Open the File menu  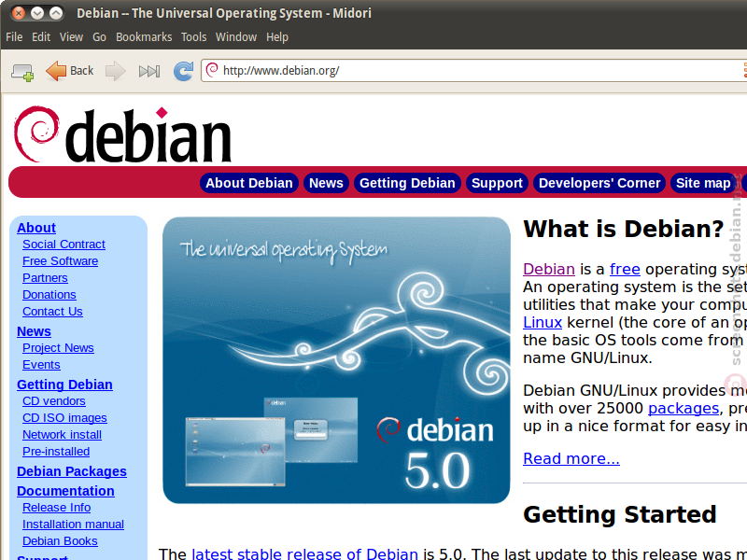tap(14, 37)
